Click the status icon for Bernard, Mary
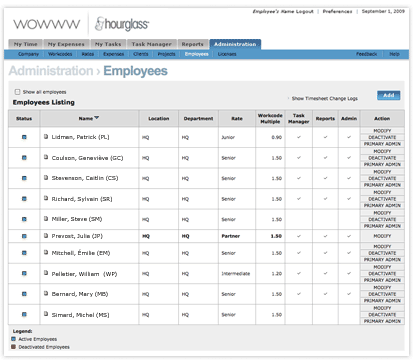This screenshot has width=413, height=364. point(24,294)
